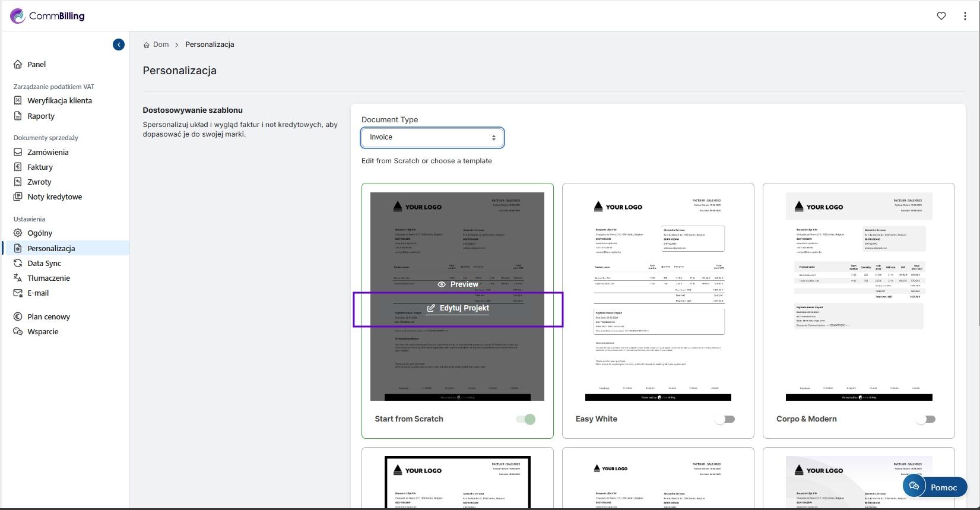Enable the Easy White template toggle
Image resolution: width=980 pixels, height=510 pixels.
point(725,419)
